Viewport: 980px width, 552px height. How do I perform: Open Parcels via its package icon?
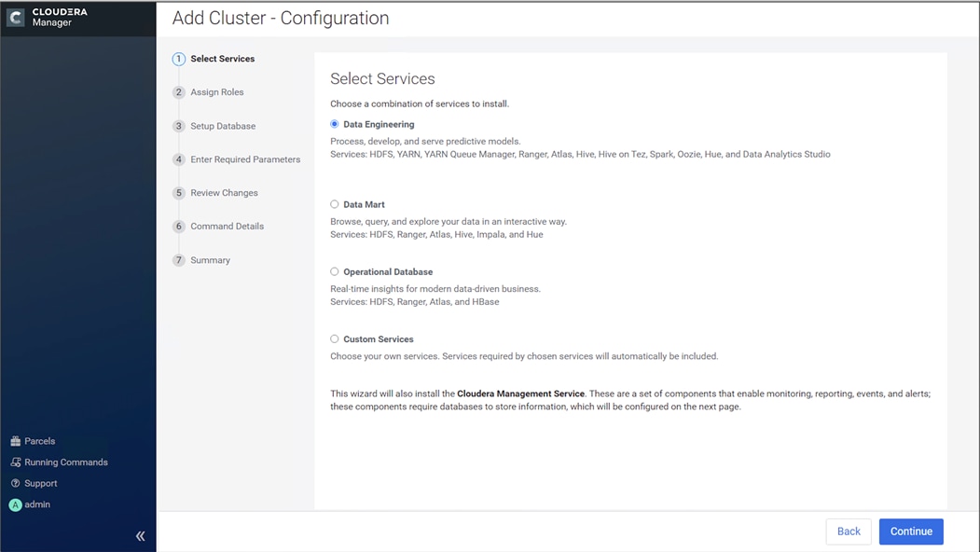click(x=16, y=441)
